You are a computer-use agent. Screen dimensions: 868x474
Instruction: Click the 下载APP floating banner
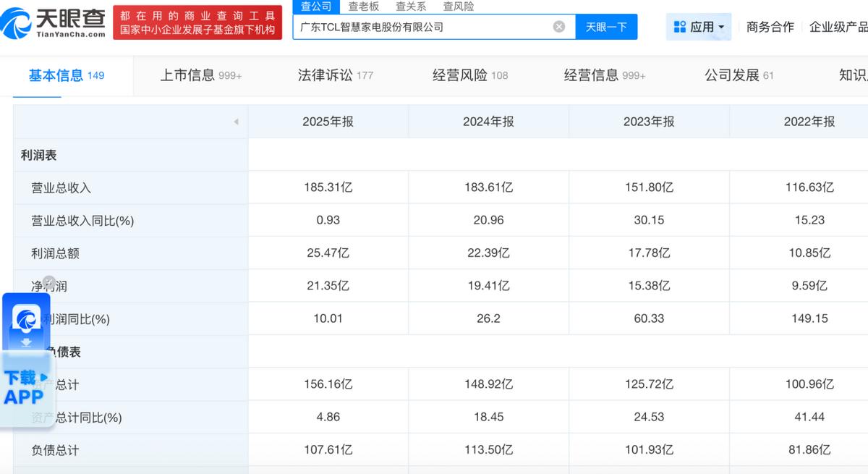coord(26,389)
